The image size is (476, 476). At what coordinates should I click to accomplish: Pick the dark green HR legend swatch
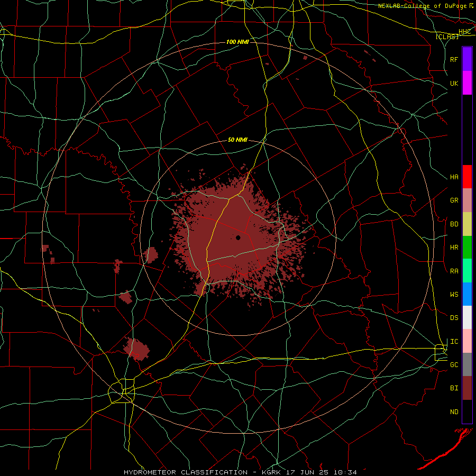coord(467,247)
